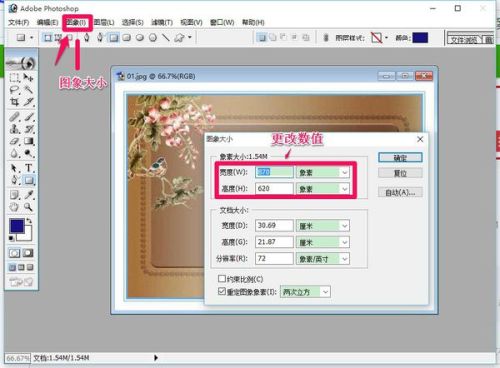Choose the Polygon shape in options bar
500x368 pixels.
coord(153,38)
